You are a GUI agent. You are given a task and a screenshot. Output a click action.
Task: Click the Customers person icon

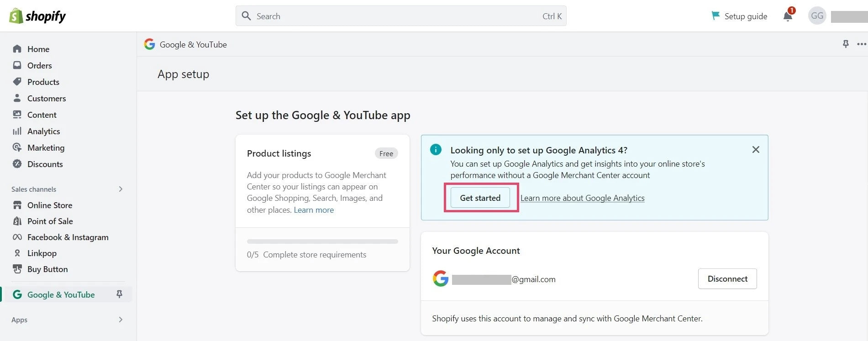(x=17, y=98)
